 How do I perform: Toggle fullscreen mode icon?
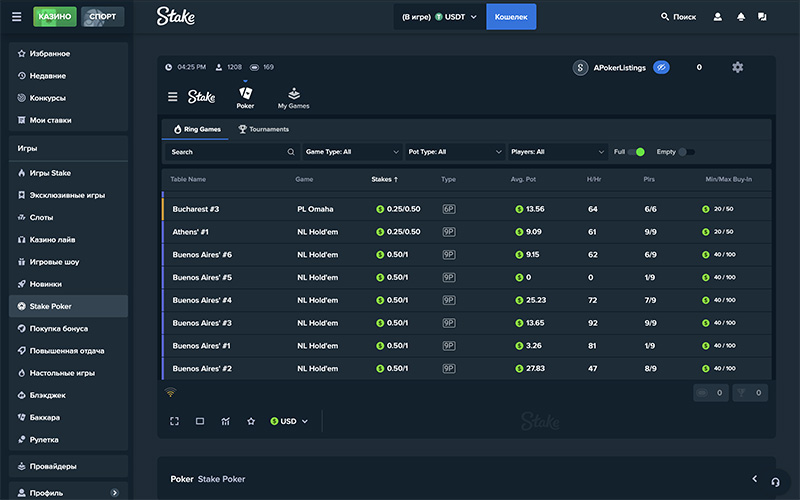[174, 421]
